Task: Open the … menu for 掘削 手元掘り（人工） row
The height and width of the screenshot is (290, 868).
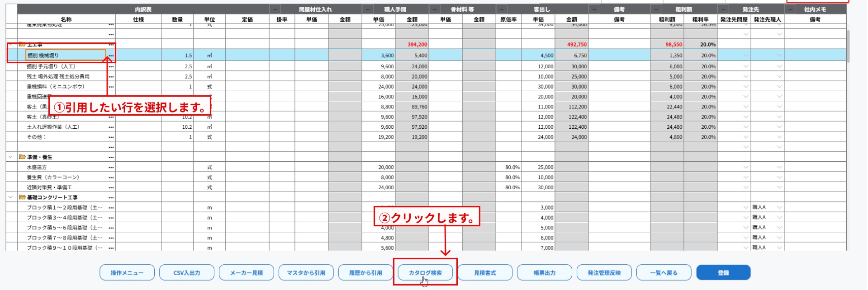Action: (x=111, y=66)
